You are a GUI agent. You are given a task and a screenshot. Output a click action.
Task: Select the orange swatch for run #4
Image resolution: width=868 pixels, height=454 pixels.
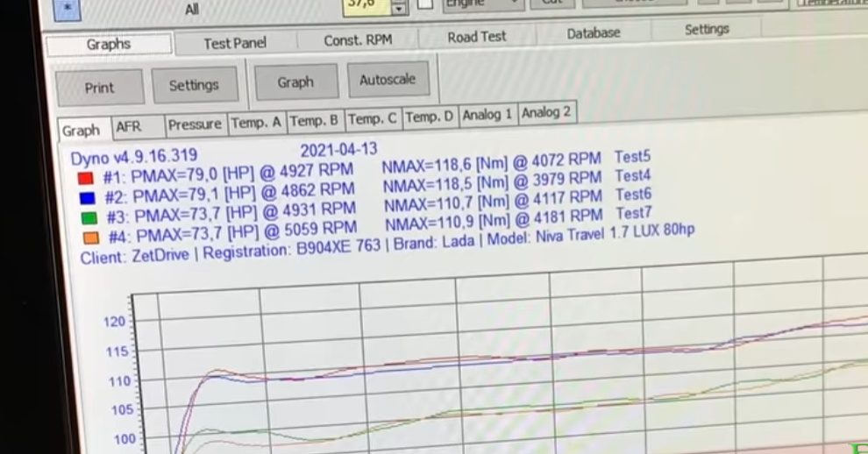click(89, 237)
